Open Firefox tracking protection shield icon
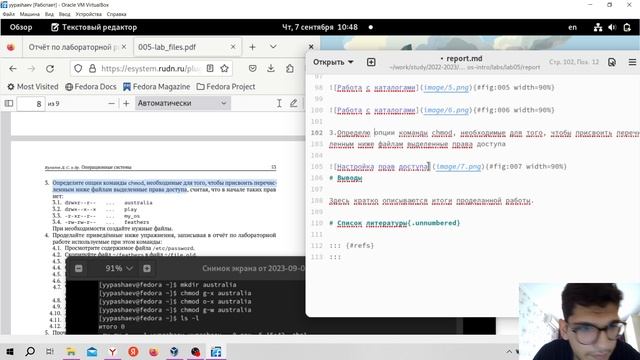Screen dimensions: 640x360 [78, 69]
